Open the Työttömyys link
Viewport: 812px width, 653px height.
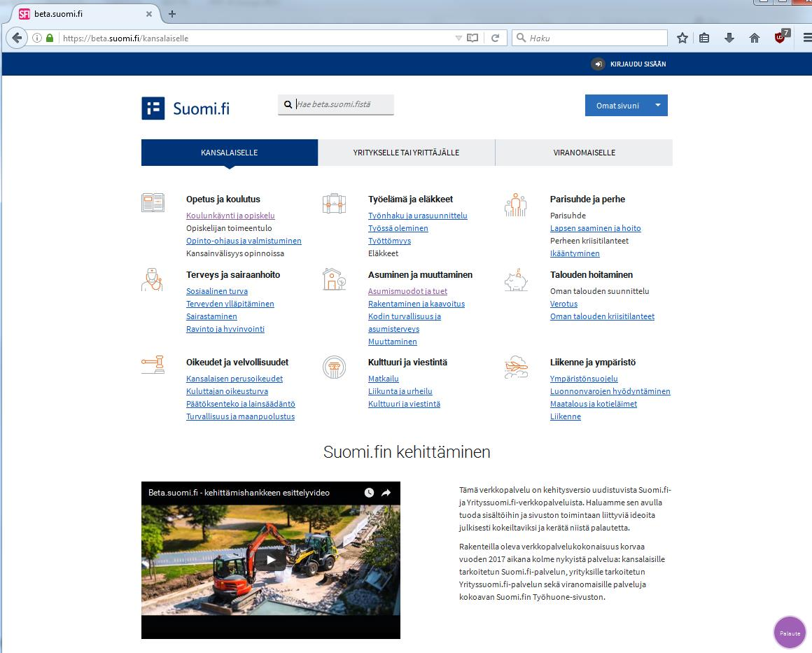click(389, 241)
